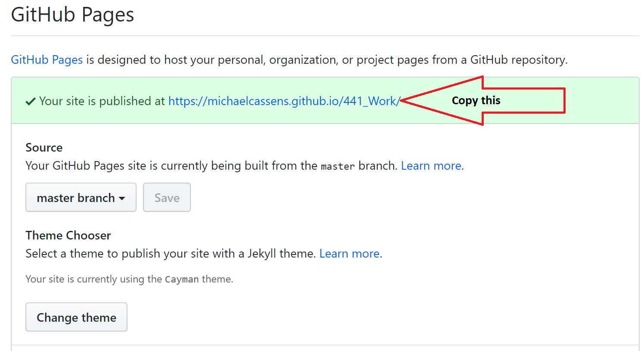Click the green checkmark published icon

tap(31, 102)
